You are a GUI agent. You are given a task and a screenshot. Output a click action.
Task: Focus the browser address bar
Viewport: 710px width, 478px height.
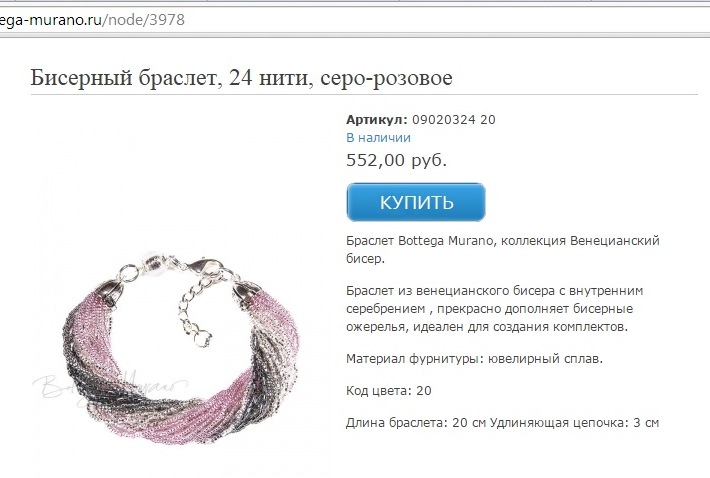click(355, 20)
